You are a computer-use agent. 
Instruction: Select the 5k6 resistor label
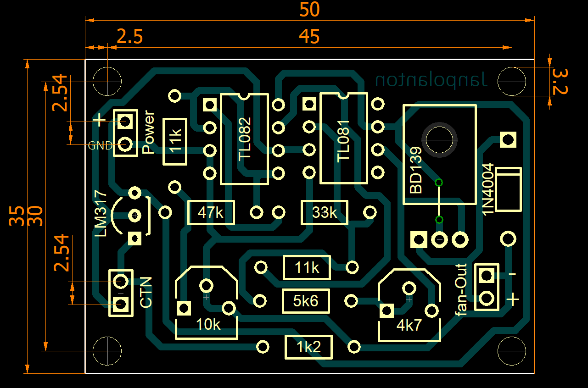[x=306, y=301]
